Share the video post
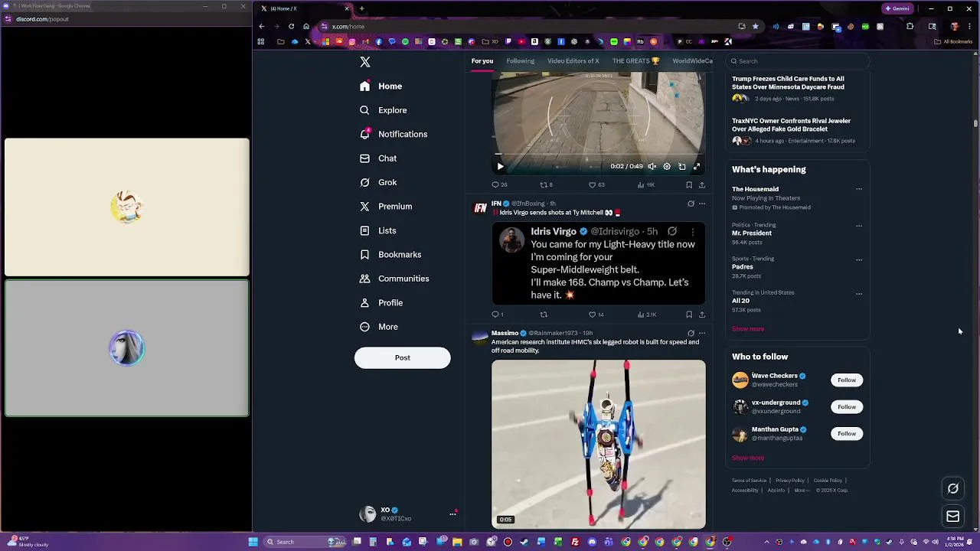 [x=702, y=184]
